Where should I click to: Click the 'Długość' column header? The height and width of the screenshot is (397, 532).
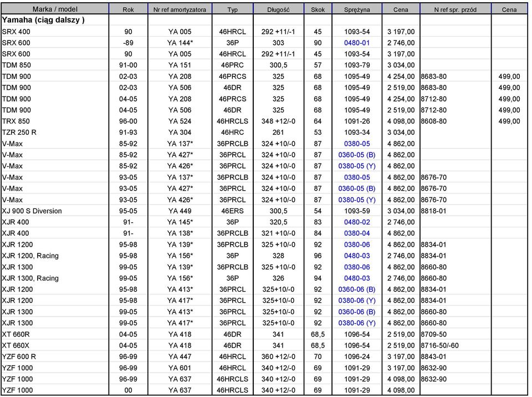(279, 9)
